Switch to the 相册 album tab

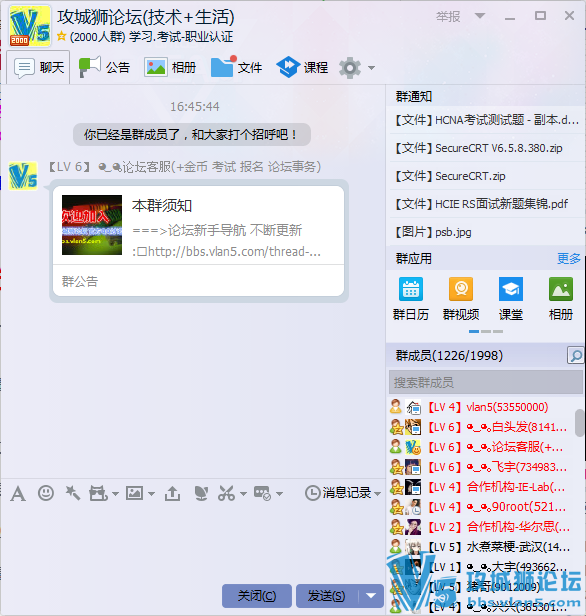(170, 68)
